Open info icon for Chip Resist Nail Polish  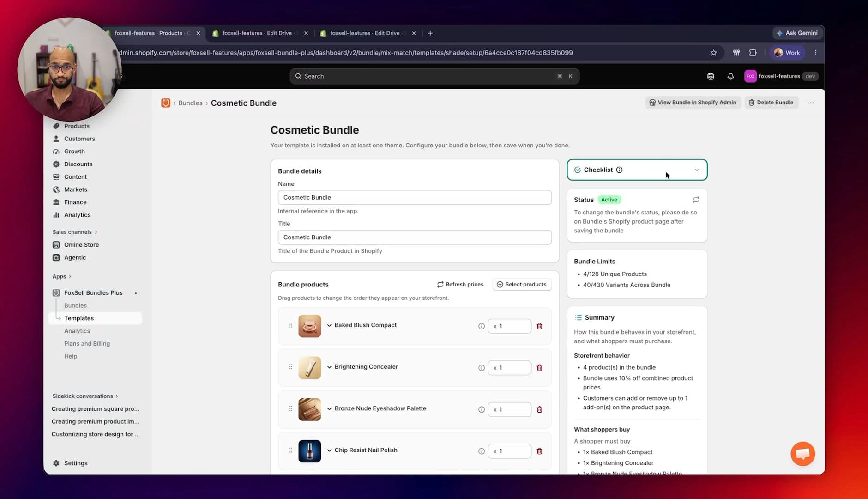pos(482,451)
